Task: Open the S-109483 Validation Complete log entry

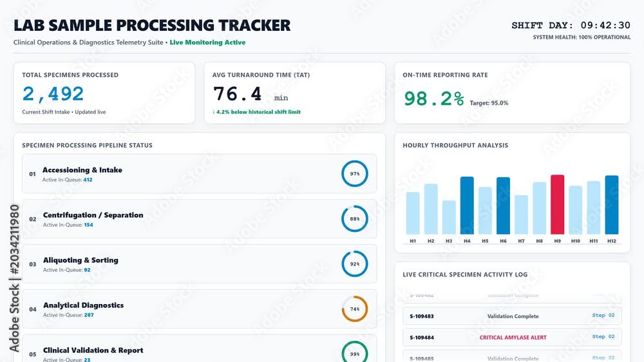Action: pyautogui.click(x=512, y=316)
